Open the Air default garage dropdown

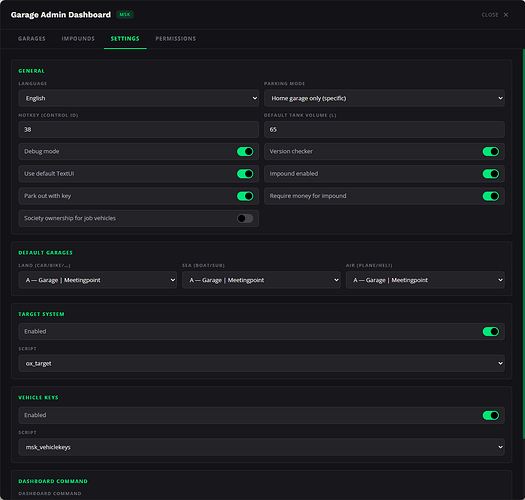[425, 280]
